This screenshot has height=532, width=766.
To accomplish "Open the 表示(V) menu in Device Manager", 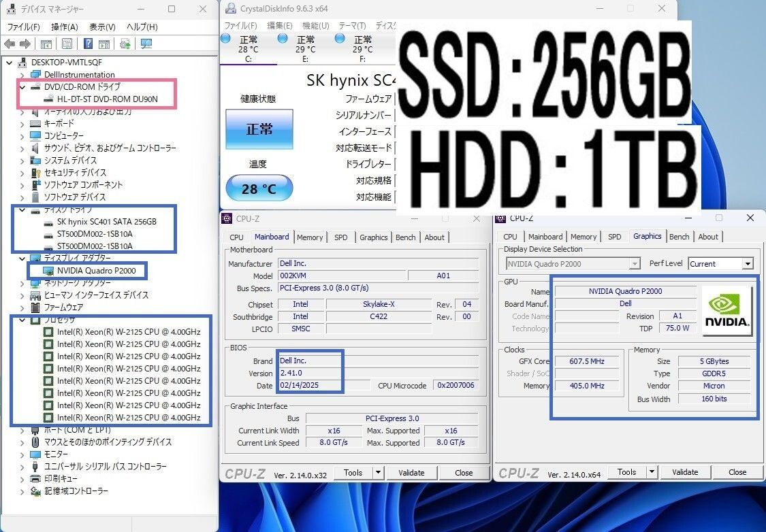I will pyautogui.click(x=102, y=27).
